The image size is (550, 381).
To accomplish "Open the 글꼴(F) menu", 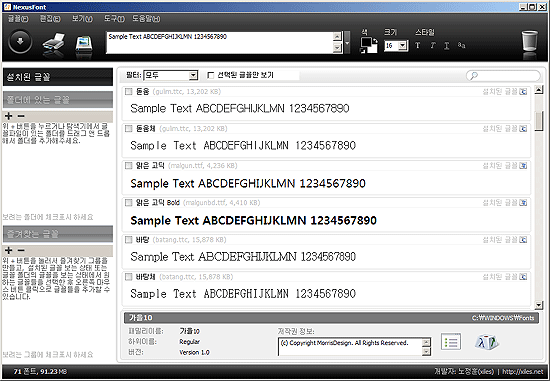I will point(18,19).
